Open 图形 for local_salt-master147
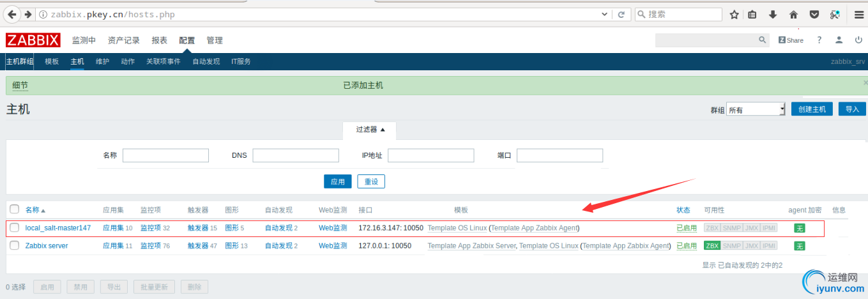Image resolution: width=868 pixels, height=299 pixels. [232, 227]
